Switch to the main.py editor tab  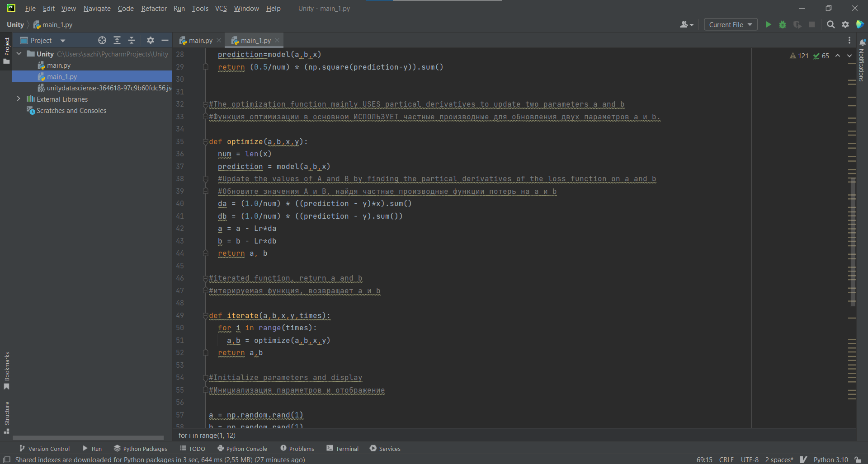pos(200,40)
